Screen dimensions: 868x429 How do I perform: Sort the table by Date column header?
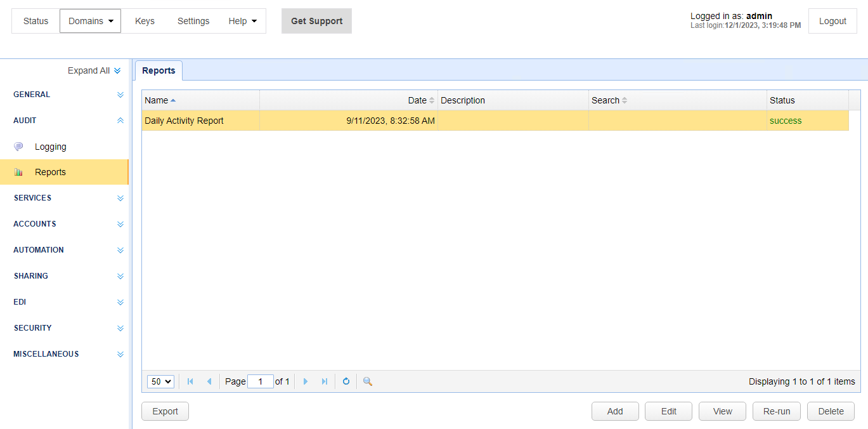[417, 100]
